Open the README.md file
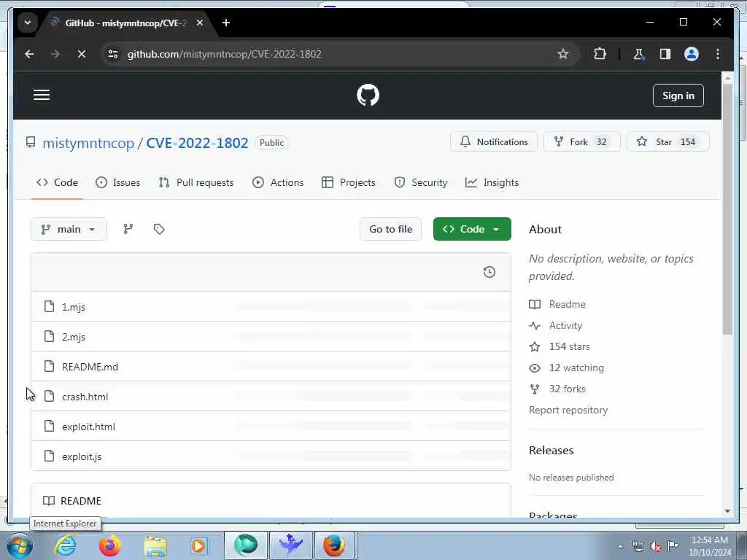This screenshot has width=747, height=560. [90, 367]
